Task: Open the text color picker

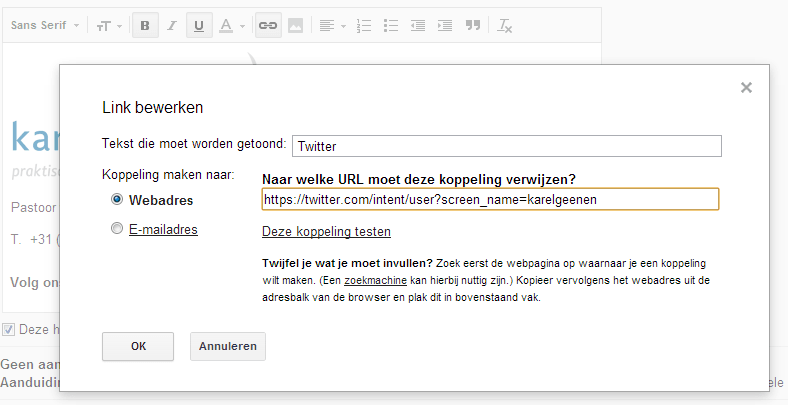Action: pyautogui.click(x=232, y=26)
